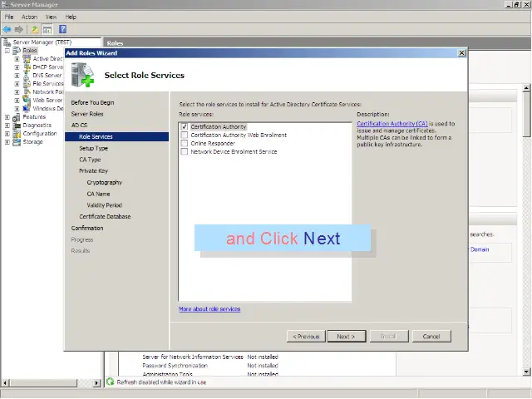This screenshot has height=399, width=532.
Task: Click the Features node icon
Action: point(17,117)
